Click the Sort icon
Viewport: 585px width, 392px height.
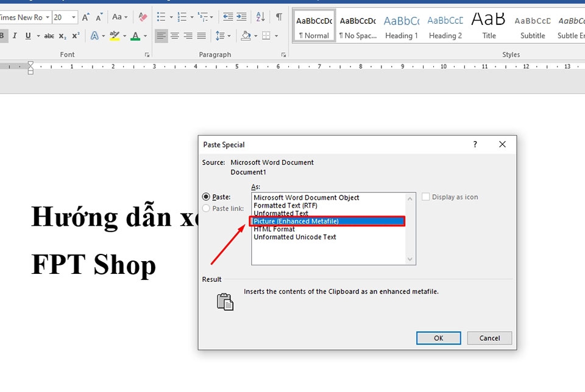[260, 17]
